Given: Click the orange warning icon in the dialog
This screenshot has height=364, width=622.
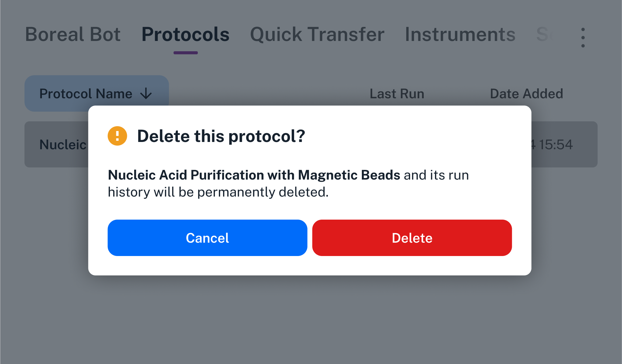Looking at the screenshot, I should pos(117,136).
